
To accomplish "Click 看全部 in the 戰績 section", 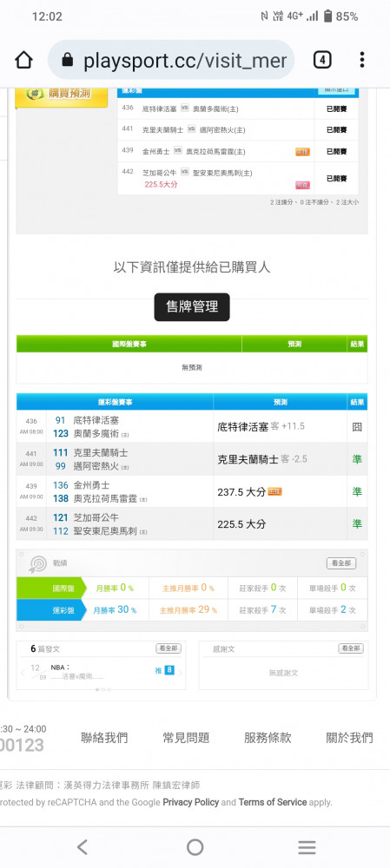I will pos(341,563).
